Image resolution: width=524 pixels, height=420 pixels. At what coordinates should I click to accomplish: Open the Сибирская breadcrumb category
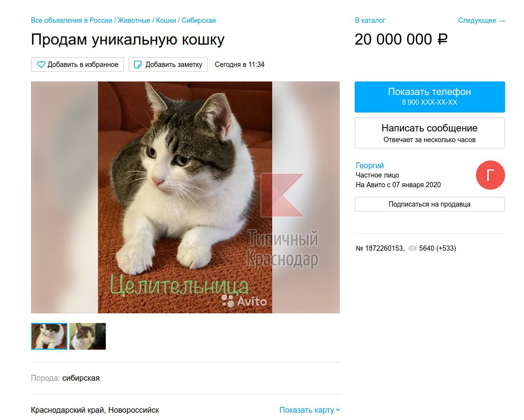[x=198, y=20]
